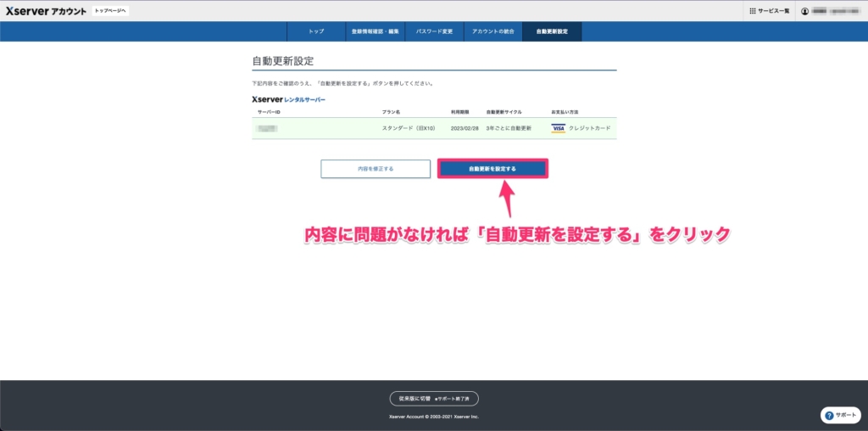Click the 内容を修正する button
This screenshot has height=431, width=868.
point(376,169)
